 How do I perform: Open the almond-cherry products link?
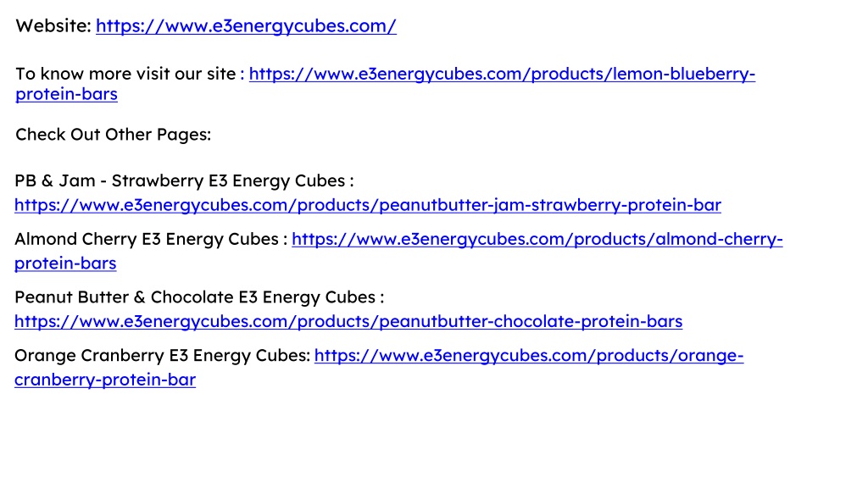[x=537, y=239]
